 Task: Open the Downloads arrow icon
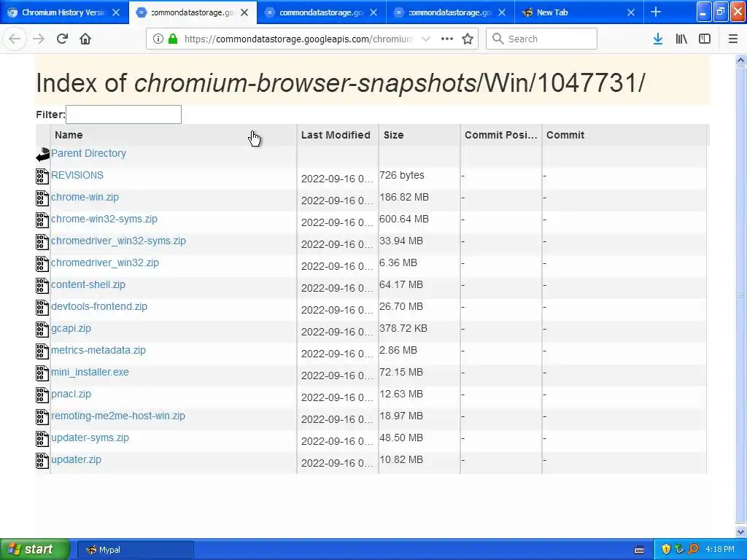[x=658, y=39]
